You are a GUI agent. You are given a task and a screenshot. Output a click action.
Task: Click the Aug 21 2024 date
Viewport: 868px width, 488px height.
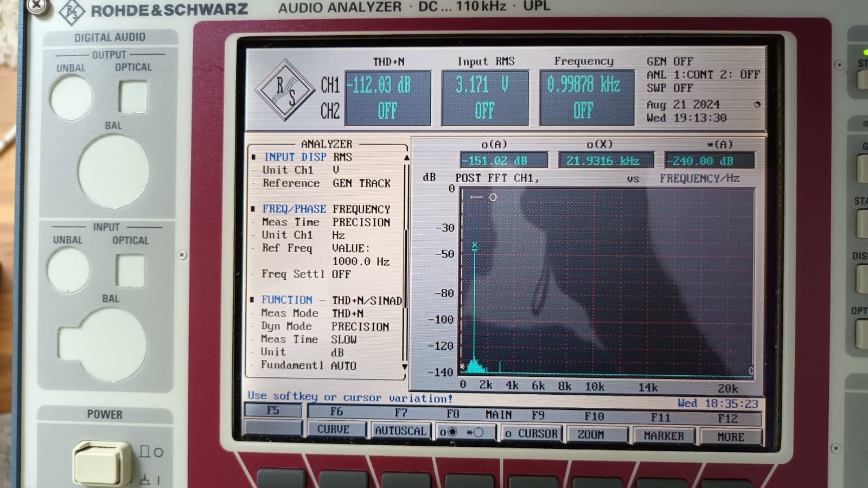coord(683,105)
